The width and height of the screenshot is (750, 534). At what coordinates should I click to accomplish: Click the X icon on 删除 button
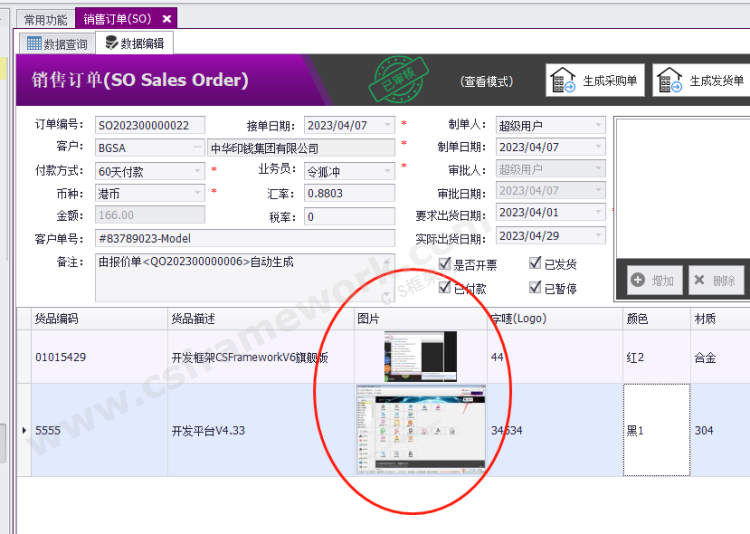[x=698, y=281]
